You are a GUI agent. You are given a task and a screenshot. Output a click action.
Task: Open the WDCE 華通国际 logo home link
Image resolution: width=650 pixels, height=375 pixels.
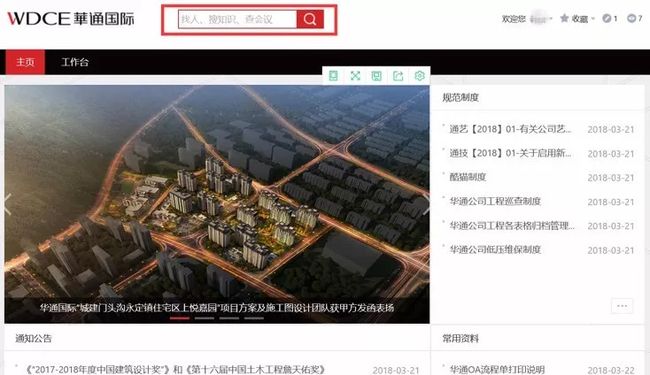[x=71, y=19]
